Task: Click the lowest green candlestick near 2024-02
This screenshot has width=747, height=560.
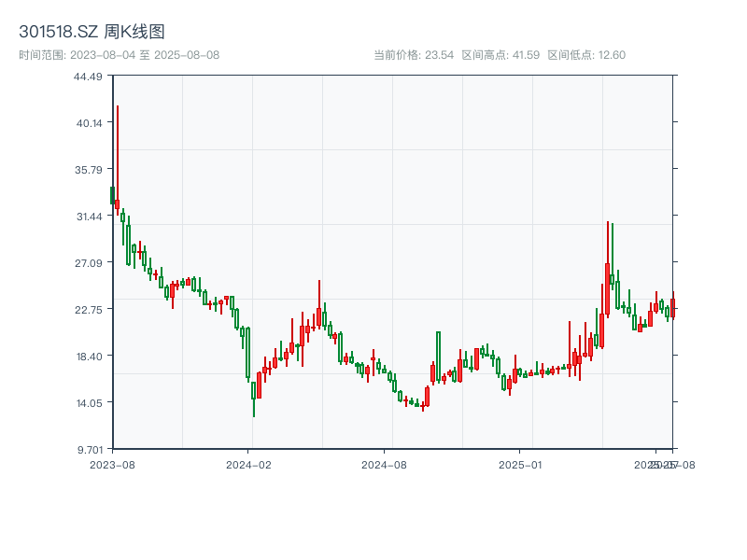Action: coord(253,392)
